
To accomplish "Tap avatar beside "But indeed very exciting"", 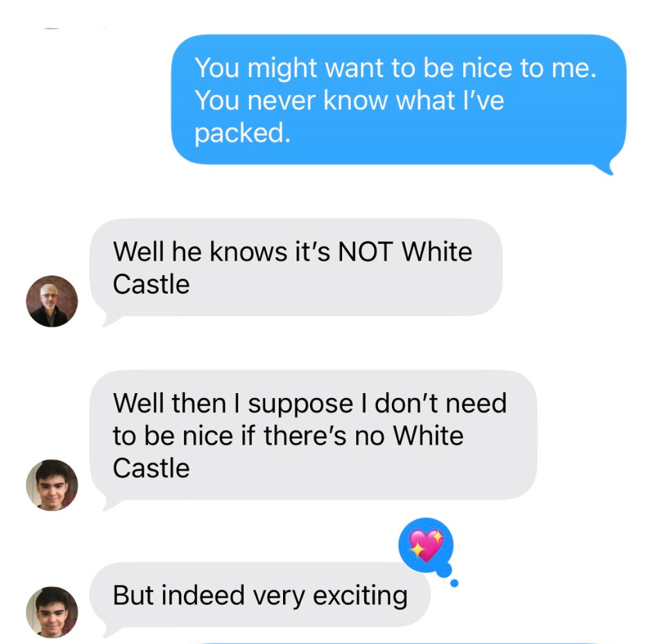I will (52, 612).
